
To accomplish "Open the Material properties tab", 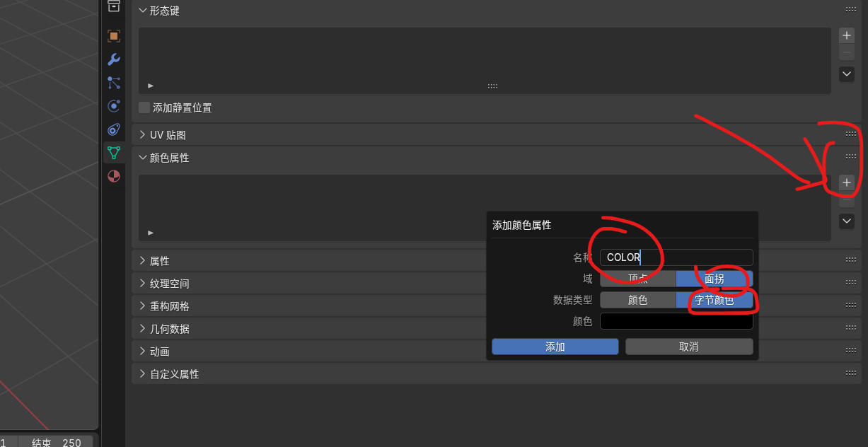I will [113, 176].
